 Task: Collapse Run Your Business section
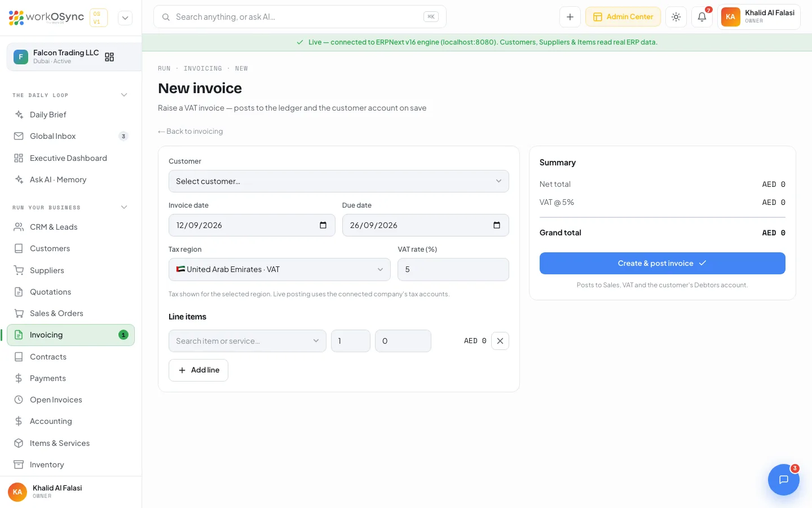tap(124, 207)
